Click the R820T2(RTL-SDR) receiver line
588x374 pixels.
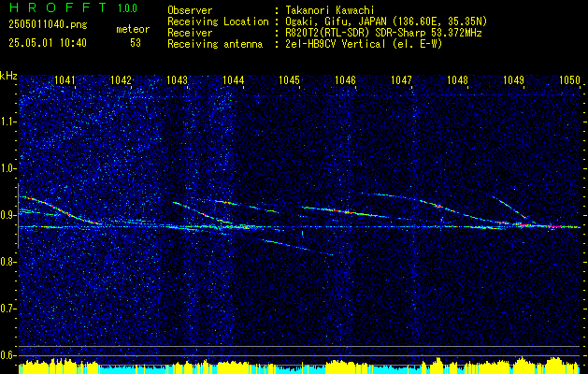click(383, 33)
